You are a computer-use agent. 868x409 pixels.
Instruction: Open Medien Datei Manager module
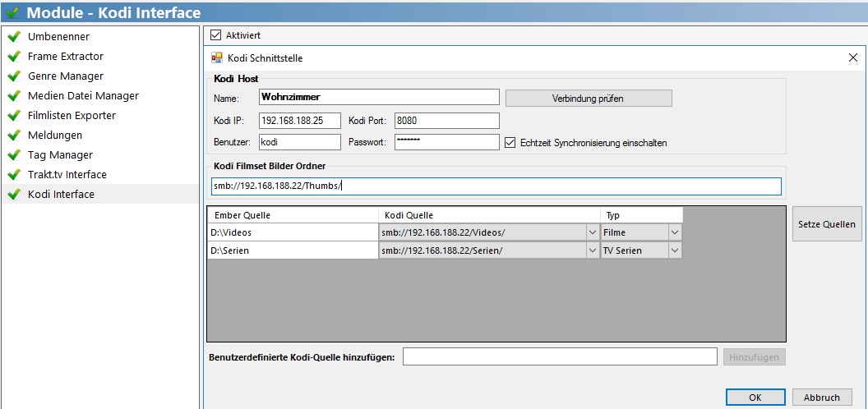point(99,96)
